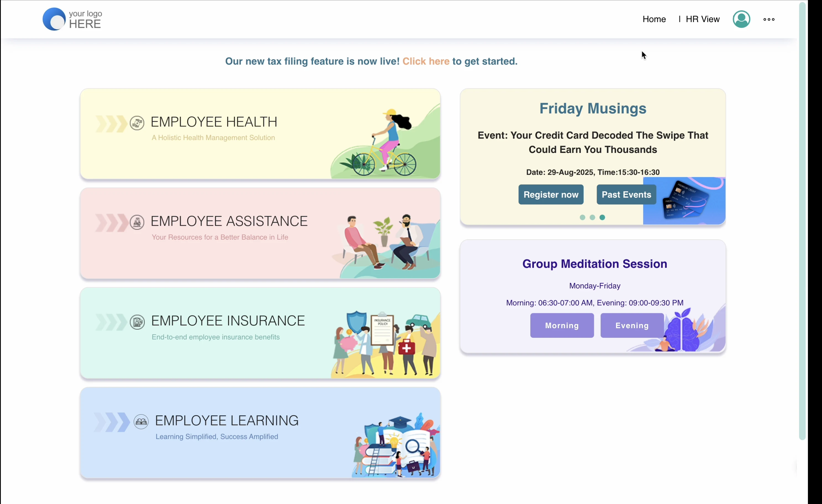
Task: Open the Employee Learning banner
Action: pyautogui.click(x=260, y=433)
